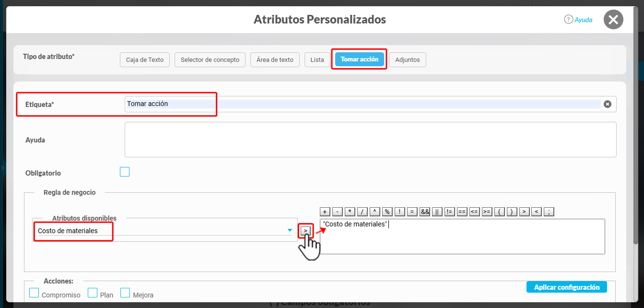Image resolution: width=644 pixels, height=308 pixels.
Task: Clear the Etiqueta field with the x icon
Action: point(608,104)
